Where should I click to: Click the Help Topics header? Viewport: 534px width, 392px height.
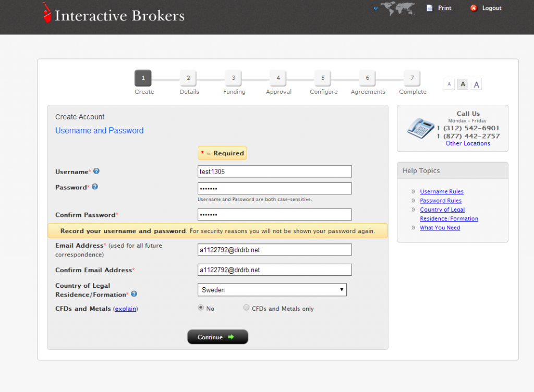point(453,171)
